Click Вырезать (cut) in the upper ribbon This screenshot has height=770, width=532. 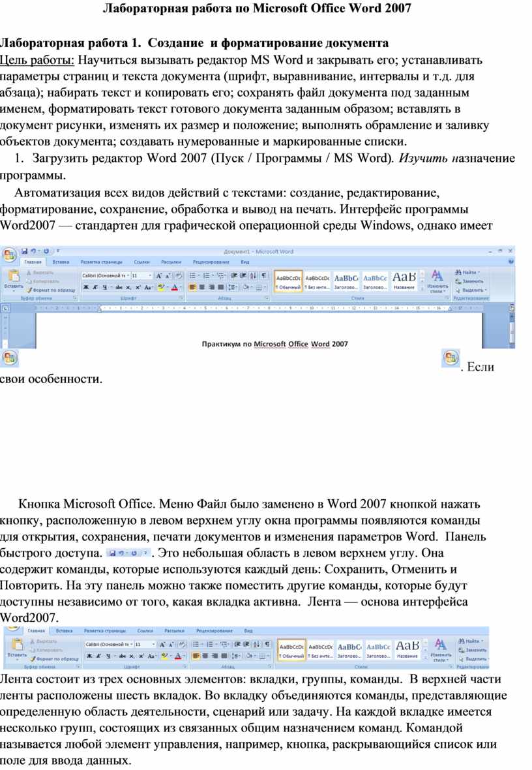coord(40,272)
